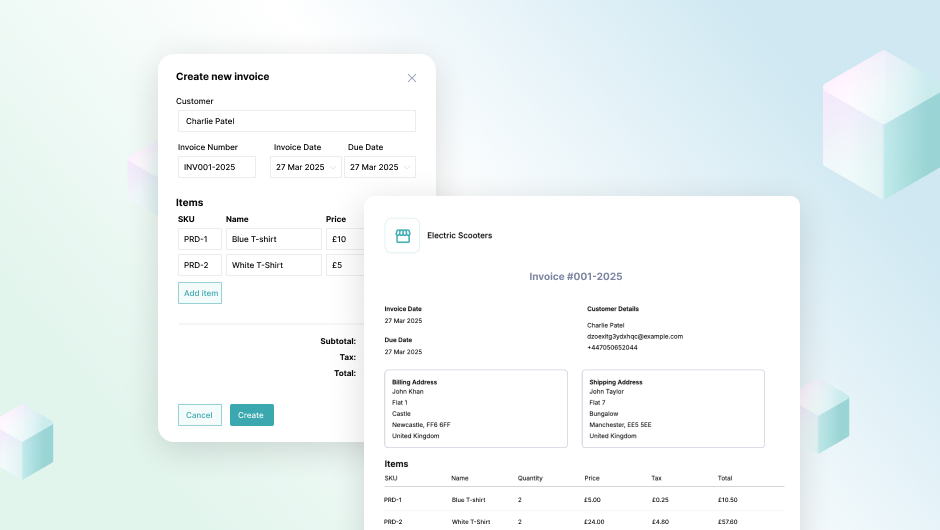Click the £5 price field
The height and width of the screenshot is (530, 940).
point(345,265)
